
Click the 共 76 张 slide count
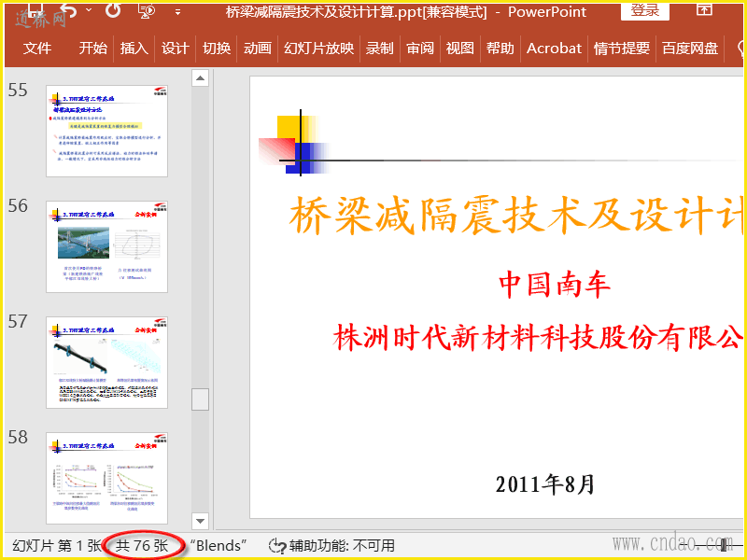click(142, 545)
